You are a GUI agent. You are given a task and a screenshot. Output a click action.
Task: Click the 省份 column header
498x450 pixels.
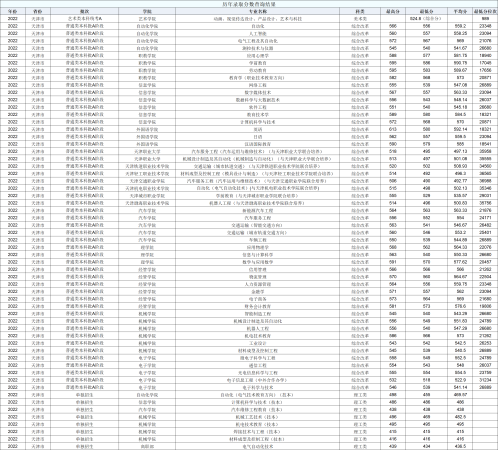(38, 11)
